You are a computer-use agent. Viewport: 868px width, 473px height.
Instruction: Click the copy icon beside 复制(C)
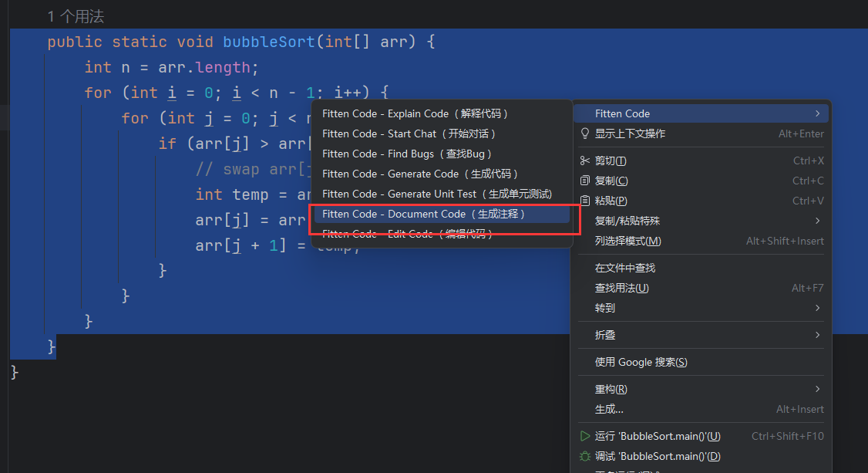click(584, 181)
